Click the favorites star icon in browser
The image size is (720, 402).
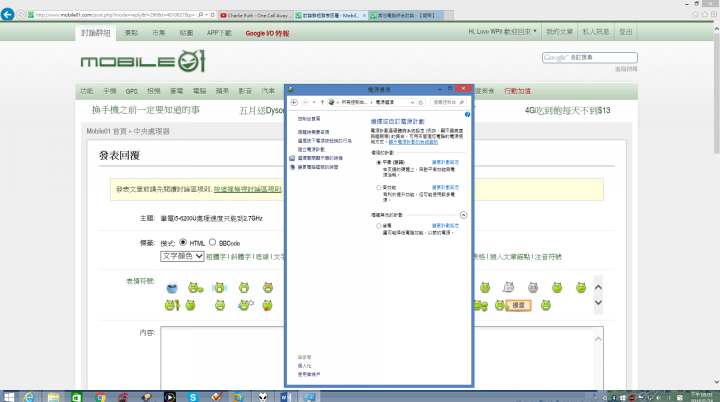pos(705,15)
